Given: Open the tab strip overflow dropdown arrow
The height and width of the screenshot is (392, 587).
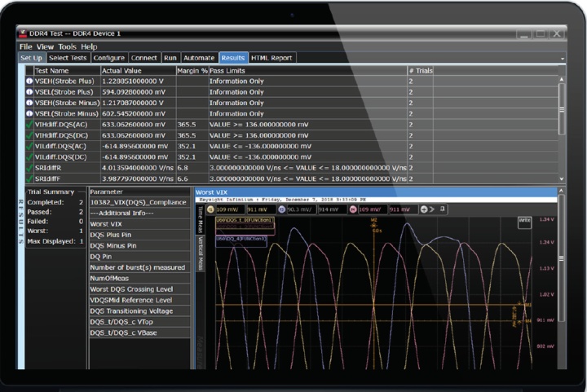Looking at the screenshot, I should pyautogui.click(x=563, y=59).
